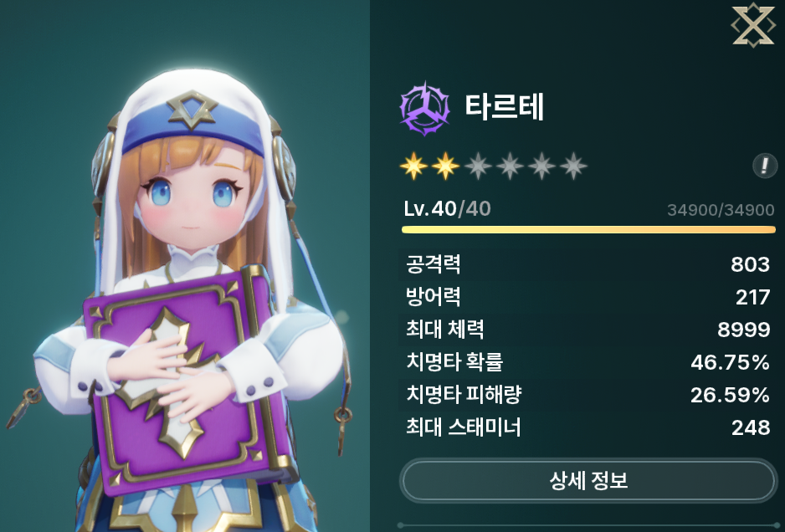Click the purple element emblem beside 타르테
The height and width of the screenshot is (532, 785).
tap(424, 109)
